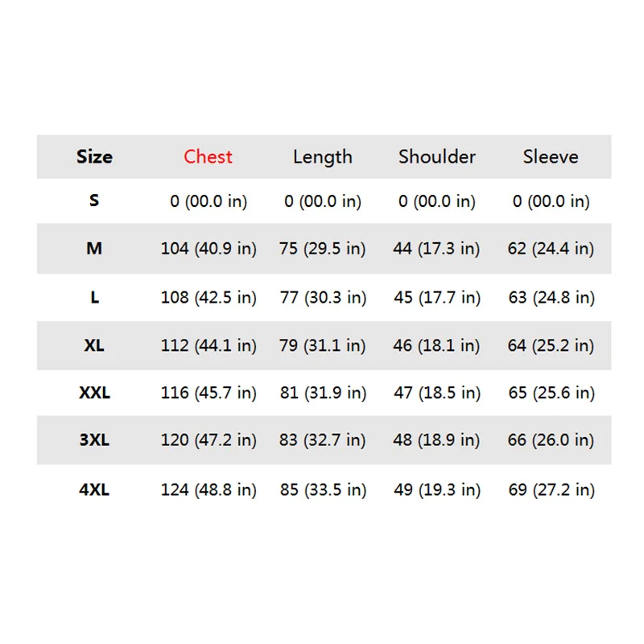This screenshot has width=644, height=644.
Task: Select sleeve value 69 (27.2 in)
Action: pos(551,490)
